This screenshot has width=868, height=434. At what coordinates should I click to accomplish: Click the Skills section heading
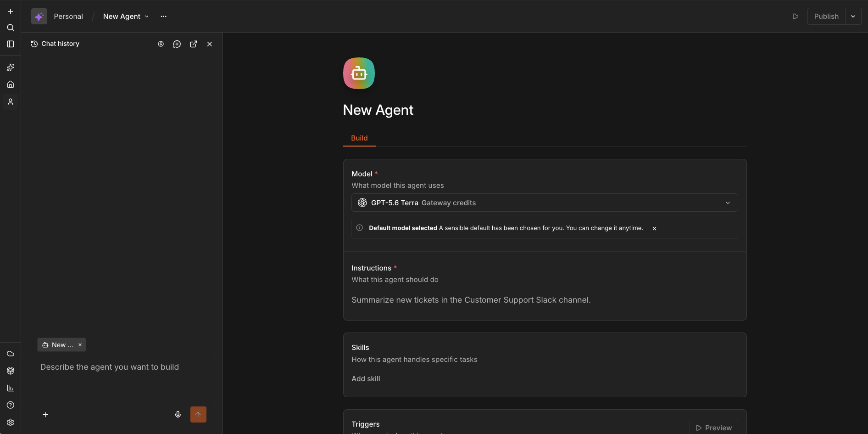coord(360,348)
